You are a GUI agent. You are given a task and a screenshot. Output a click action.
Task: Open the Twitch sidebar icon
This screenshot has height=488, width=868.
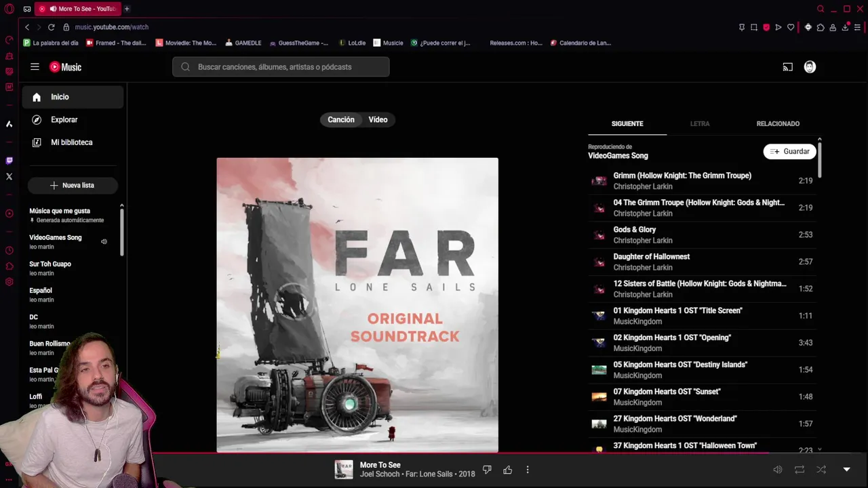9,161
